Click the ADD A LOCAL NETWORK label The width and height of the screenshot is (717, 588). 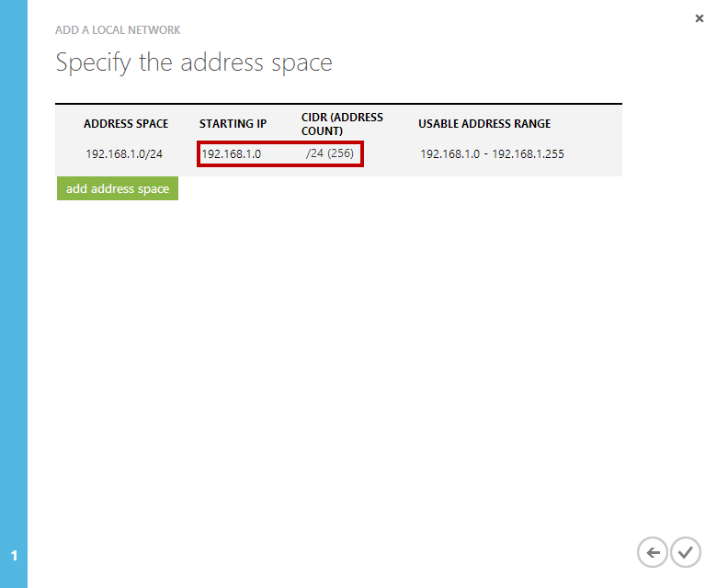(118, 30)
